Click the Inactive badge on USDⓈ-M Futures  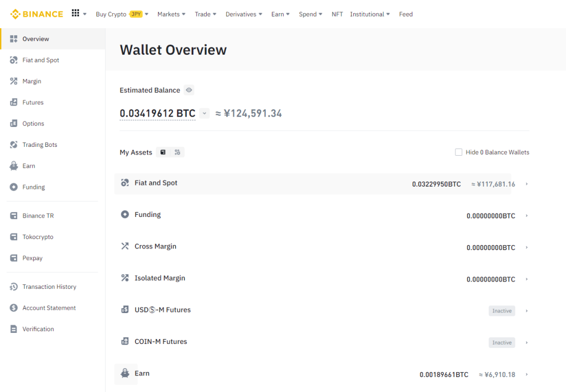click(501, 311)
